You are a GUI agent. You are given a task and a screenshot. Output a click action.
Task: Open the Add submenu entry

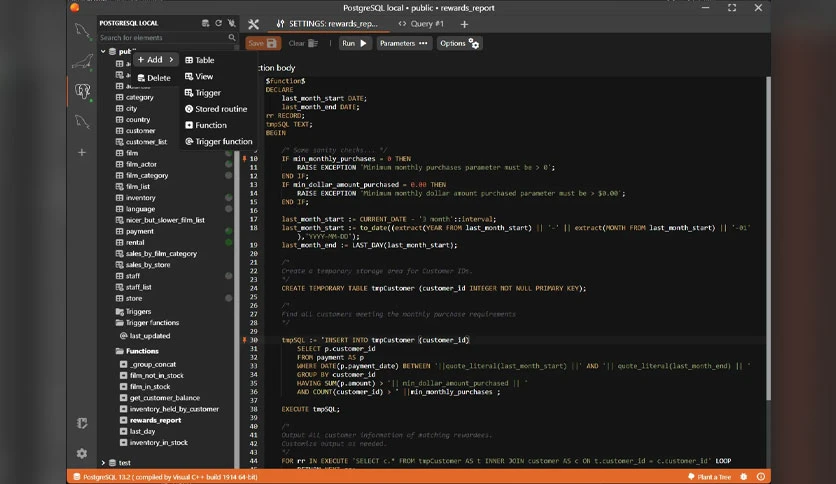click(x=155, y=60)
